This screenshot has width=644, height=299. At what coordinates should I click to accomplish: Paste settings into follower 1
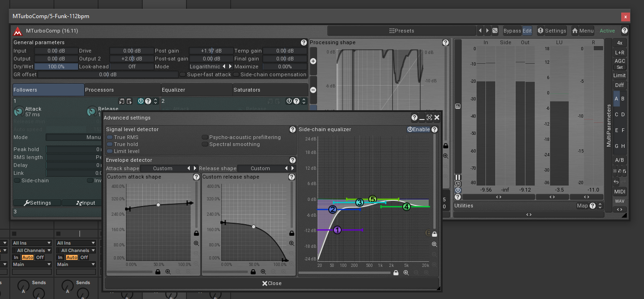tap(129, 101)
